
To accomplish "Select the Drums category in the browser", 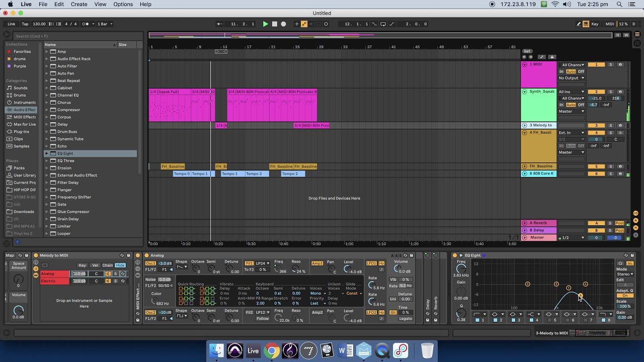I will [20, 95].
